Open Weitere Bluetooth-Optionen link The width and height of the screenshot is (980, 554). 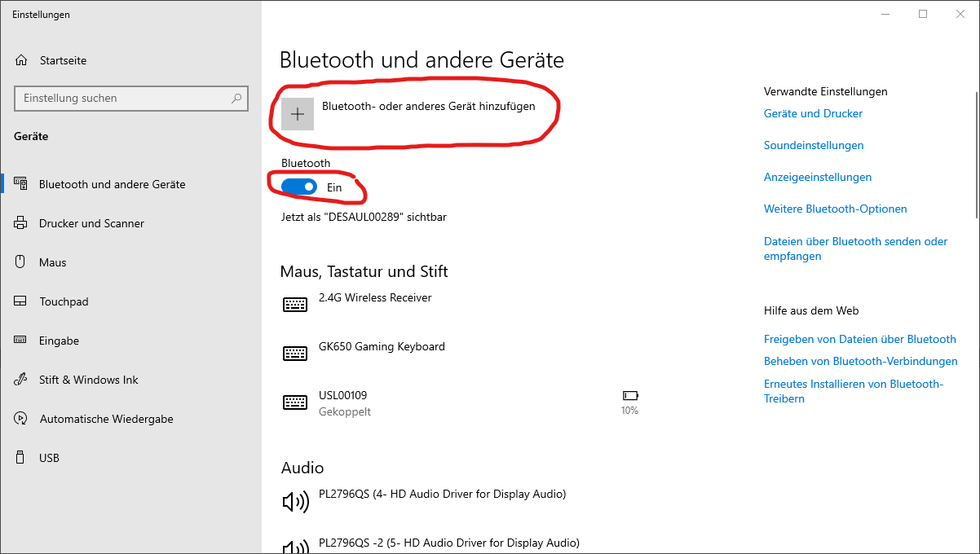click(x=835, y=209)
